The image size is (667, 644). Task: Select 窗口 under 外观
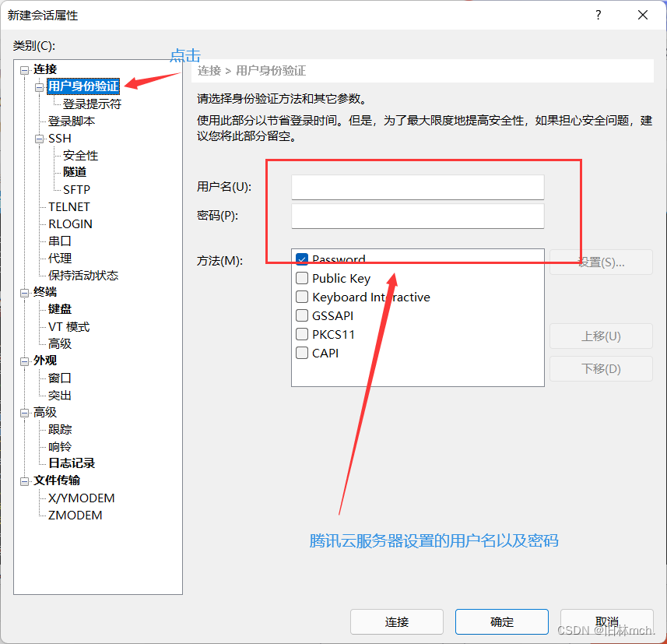[x=60, y=378]
